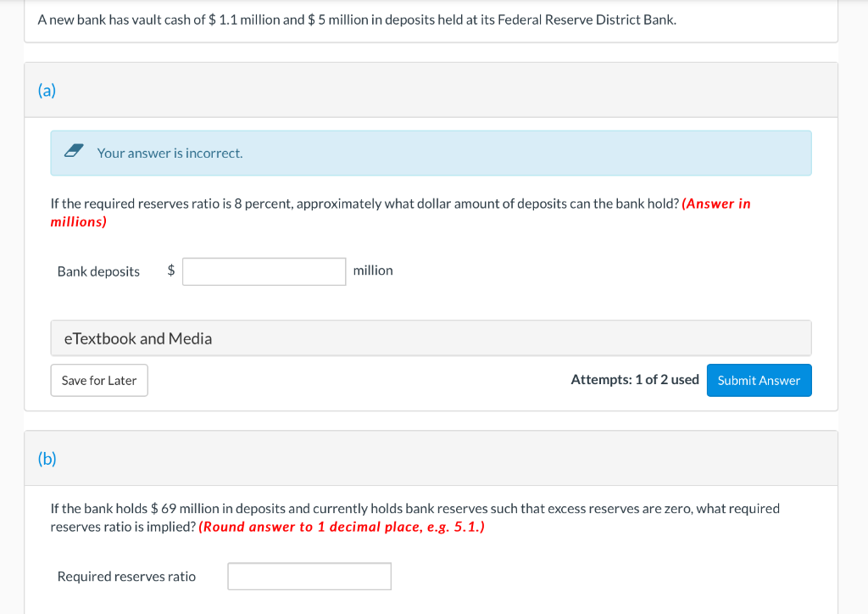This screenshot has height=614, width=868.
Task: Click the question text in part (b)
Action: 339,508
